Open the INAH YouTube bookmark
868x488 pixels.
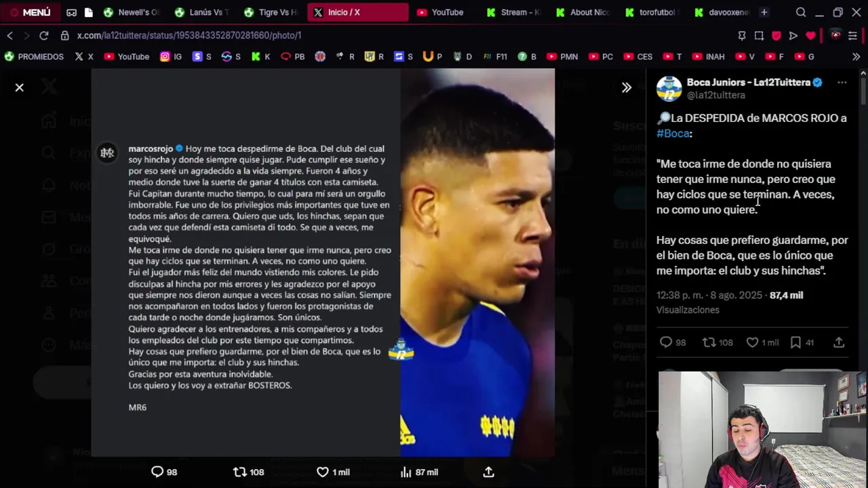click(x=709, y=57)
